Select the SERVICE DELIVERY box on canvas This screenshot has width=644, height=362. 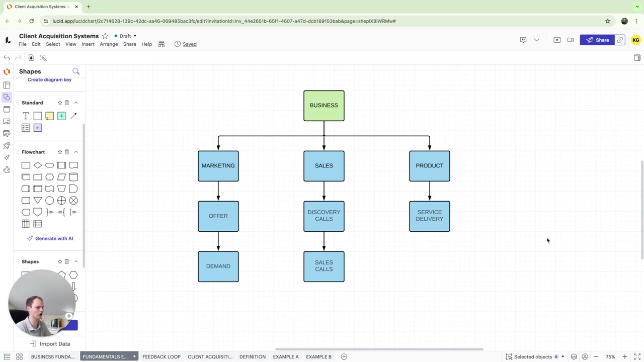430,216
